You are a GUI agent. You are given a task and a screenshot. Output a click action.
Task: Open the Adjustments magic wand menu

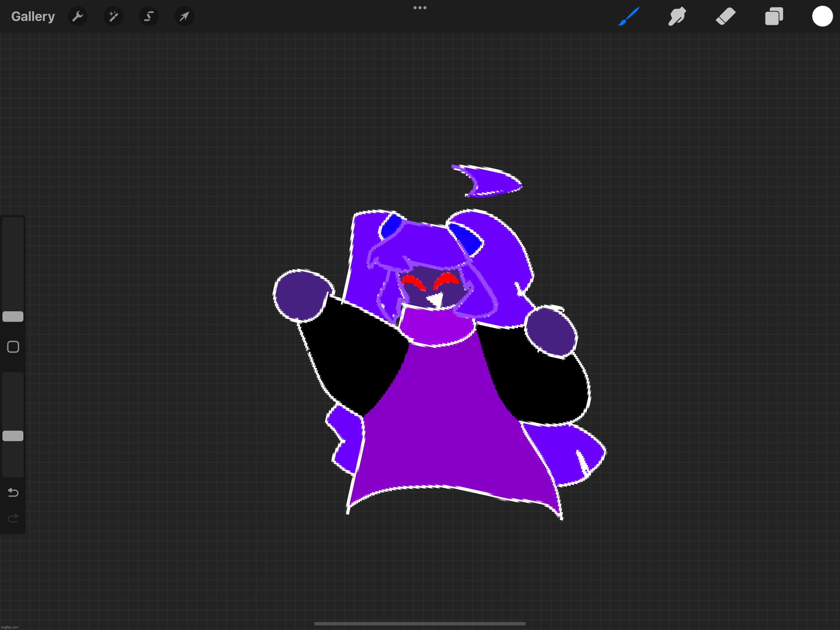click(x=113, y=16)
